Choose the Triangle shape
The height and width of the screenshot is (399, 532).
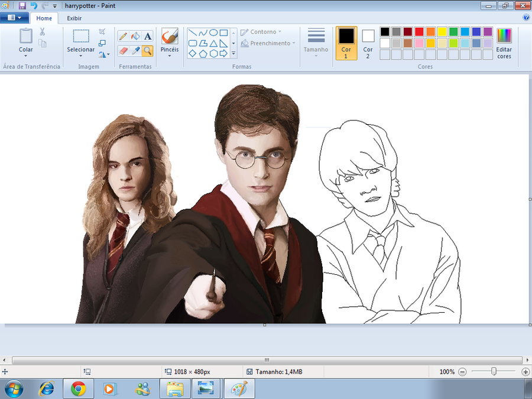click(213, 43)
